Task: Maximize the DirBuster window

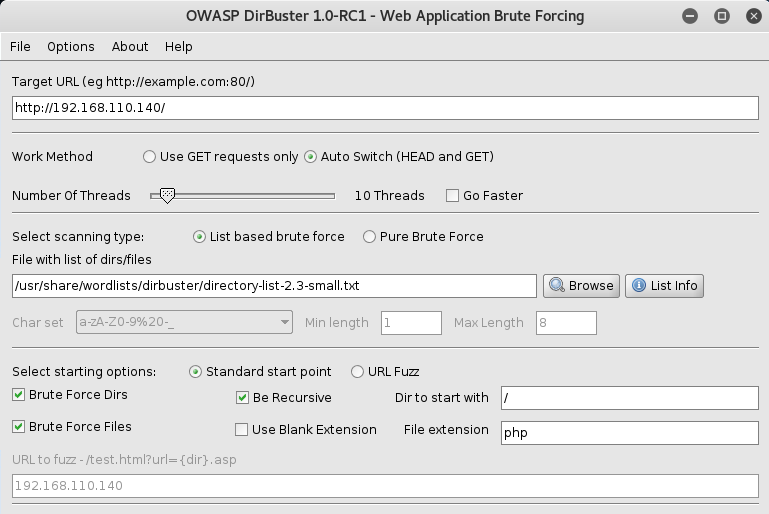Action: pos(721,16)
